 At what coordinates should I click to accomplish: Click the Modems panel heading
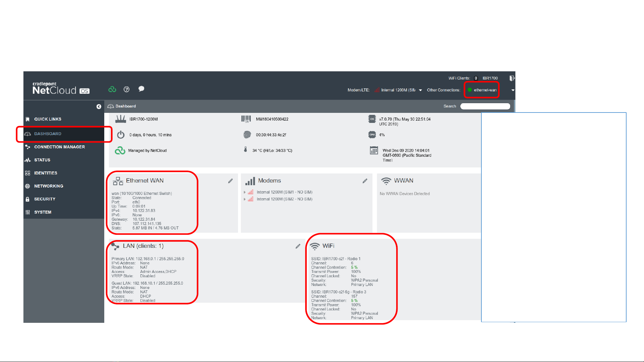click(x=270, y=181)
